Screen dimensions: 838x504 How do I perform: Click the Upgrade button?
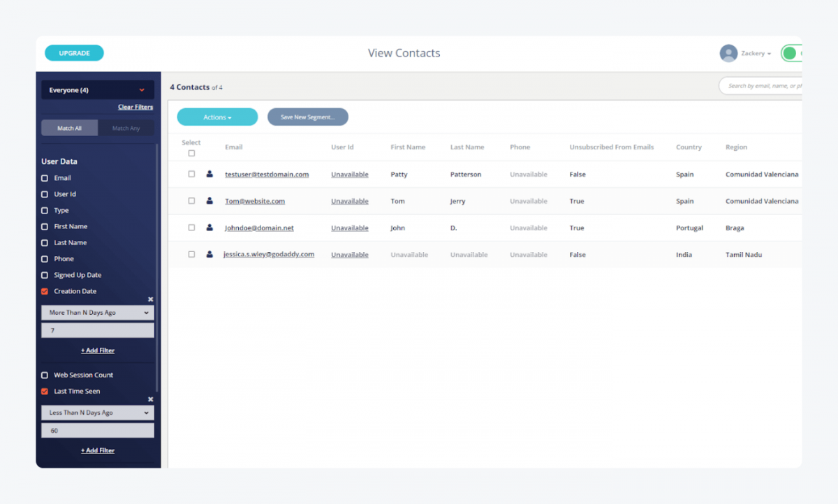pos(74,53)
